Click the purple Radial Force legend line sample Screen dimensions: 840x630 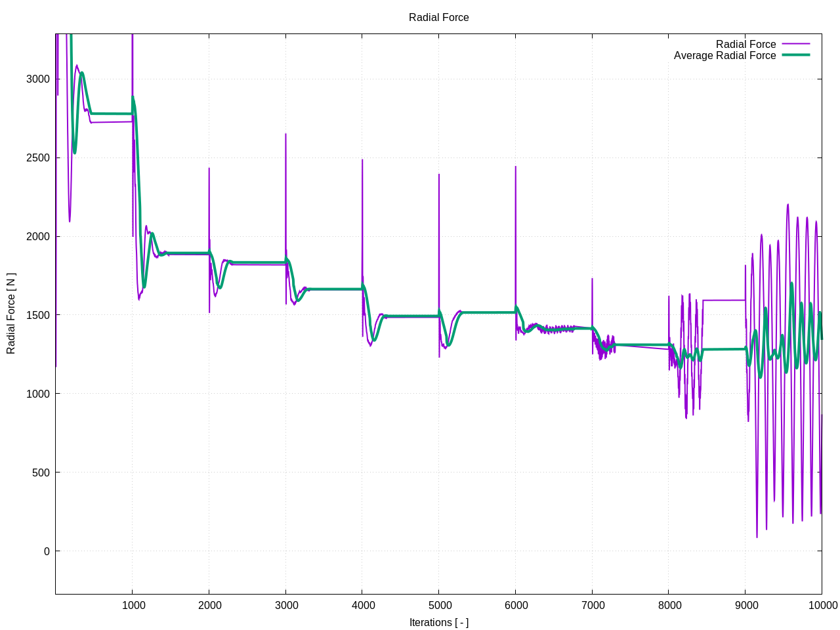point(795,44)
